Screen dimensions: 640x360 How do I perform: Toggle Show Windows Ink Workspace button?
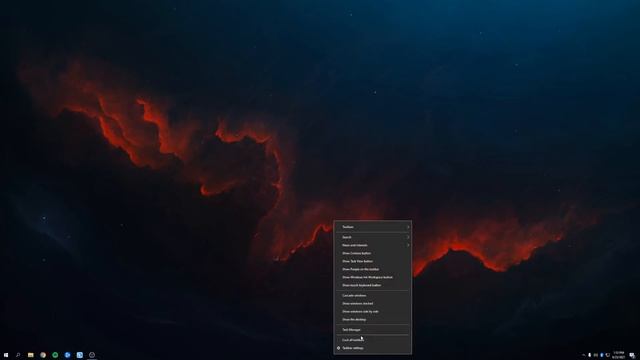(x=373, y=277)
